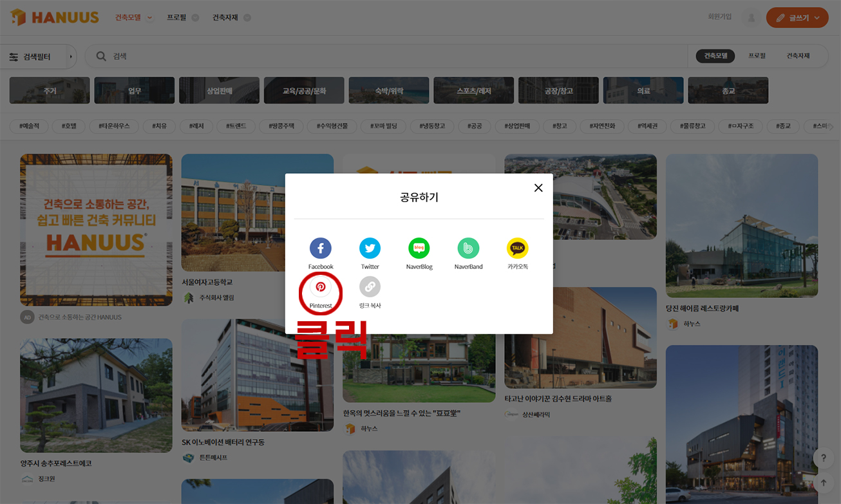Screen dimensions: 841x504
Task: Share to Pinterest icon
Action: coord(320,287)
